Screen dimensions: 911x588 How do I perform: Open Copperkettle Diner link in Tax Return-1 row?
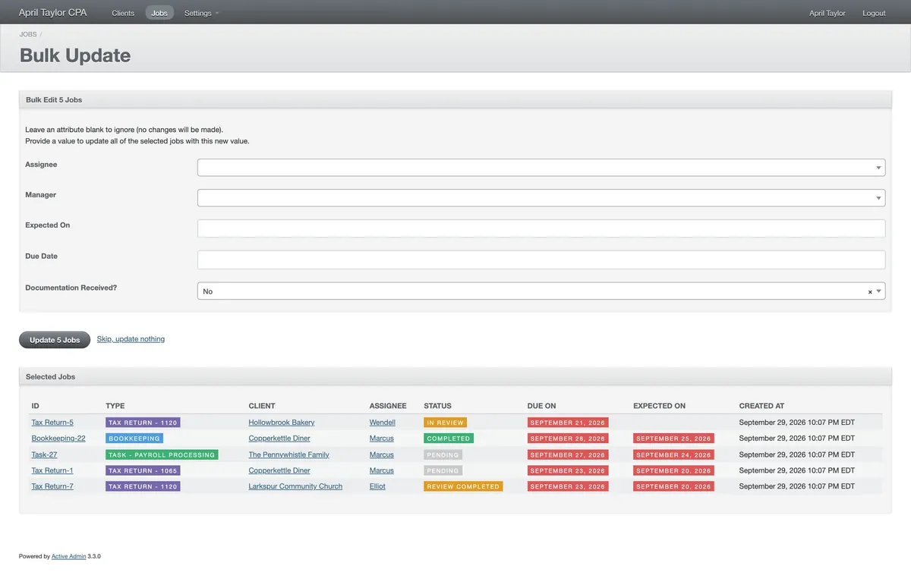pos(279,471)
